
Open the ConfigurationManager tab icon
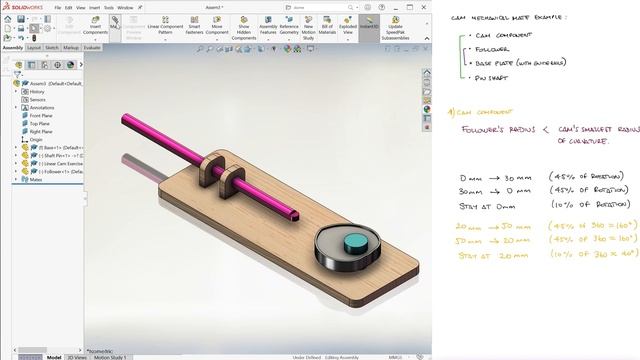(45, 65)
